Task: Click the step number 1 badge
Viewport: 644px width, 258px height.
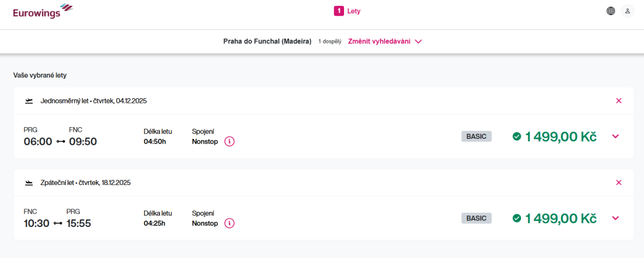Action: tap(339, 11)
